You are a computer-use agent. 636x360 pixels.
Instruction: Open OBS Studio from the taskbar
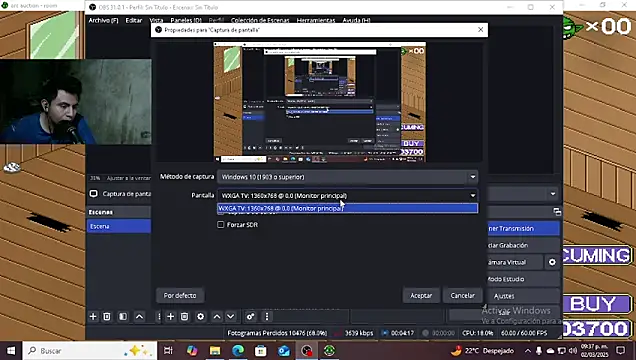307,350
